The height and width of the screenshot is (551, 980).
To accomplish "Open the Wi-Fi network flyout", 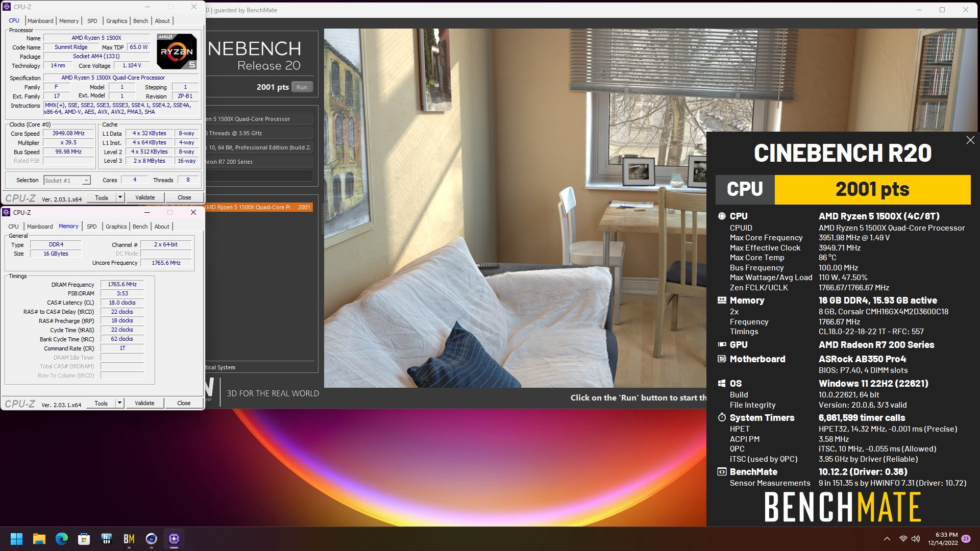I will [903, 539].
